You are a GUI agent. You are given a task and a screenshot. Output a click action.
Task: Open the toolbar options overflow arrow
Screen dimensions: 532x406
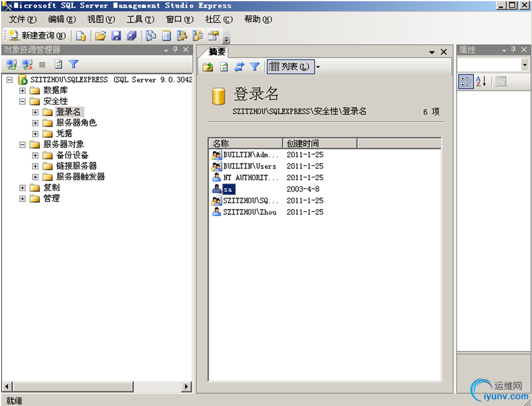point(227,39)
